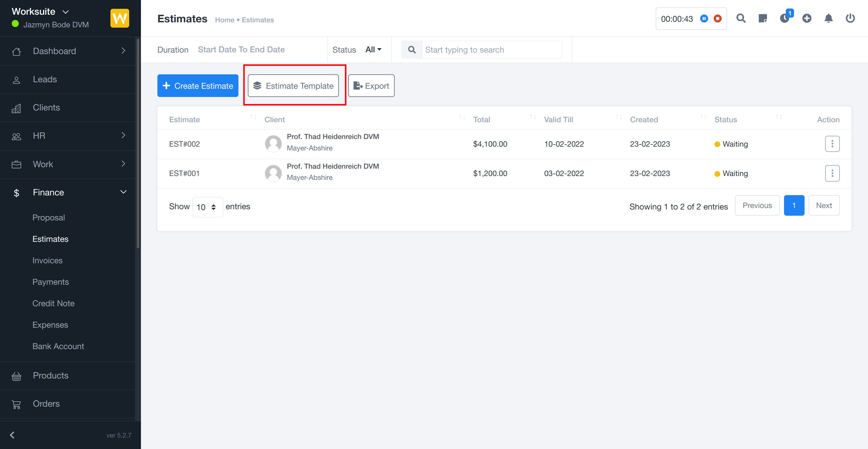Image resolution: width=868 pixels, height=449 pixels.
Task: Open Invoices in the Finance submenu
Action: point(48,260)
